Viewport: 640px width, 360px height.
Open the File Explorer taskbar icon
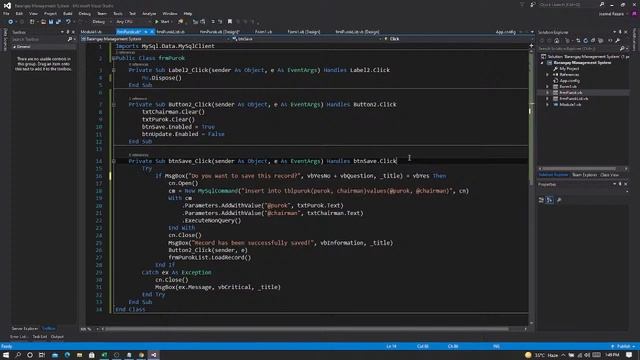pos(79,355)
